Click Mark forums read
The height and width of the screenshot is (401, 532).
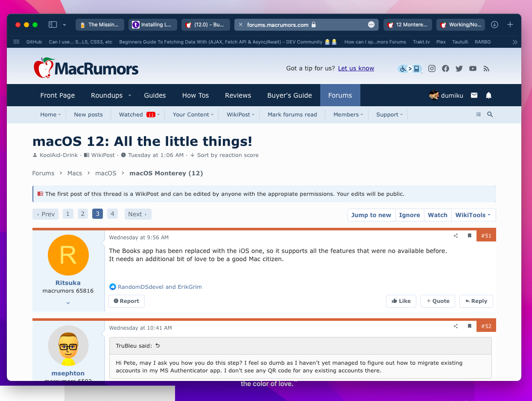[292, 114]
